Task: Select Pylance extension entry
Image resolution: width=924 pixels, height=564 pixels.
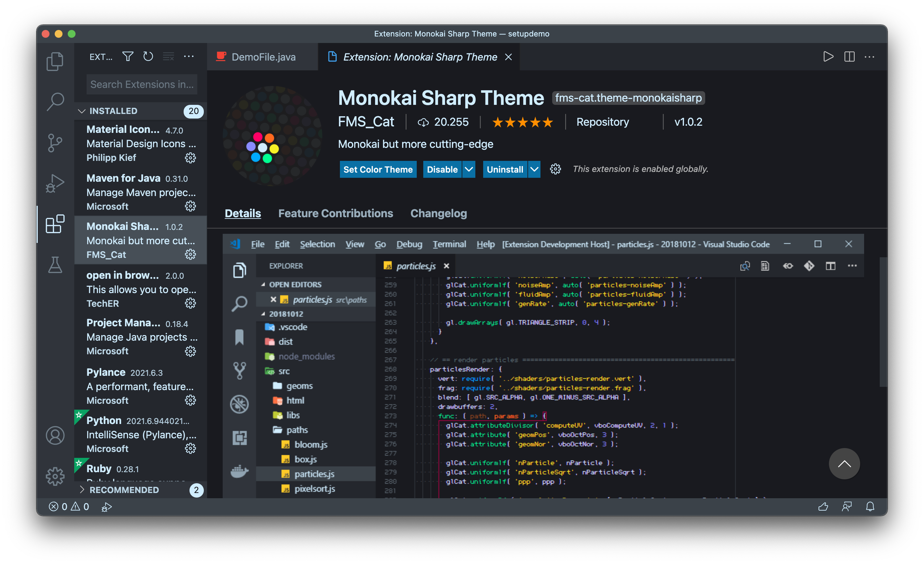Action: click(x=141, y=386)
